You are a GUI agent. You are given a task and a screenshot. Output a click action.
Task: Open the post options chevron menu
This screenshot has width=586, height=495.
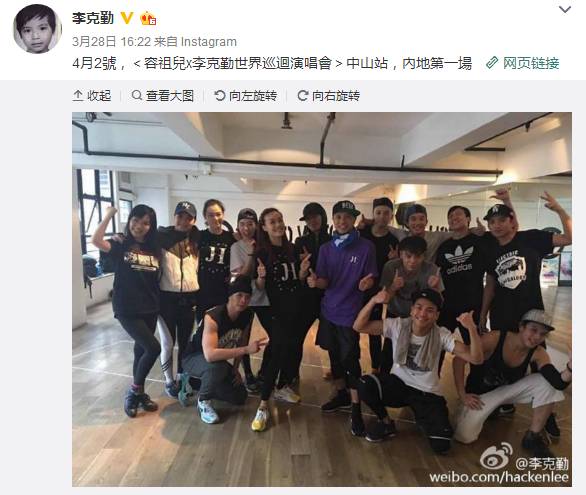coord(565,10)
